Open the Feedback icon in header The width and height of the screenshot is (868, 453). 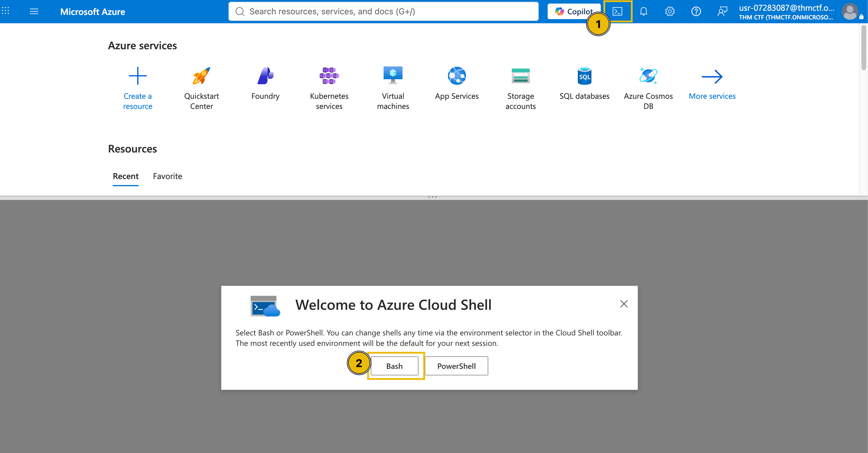722,11
